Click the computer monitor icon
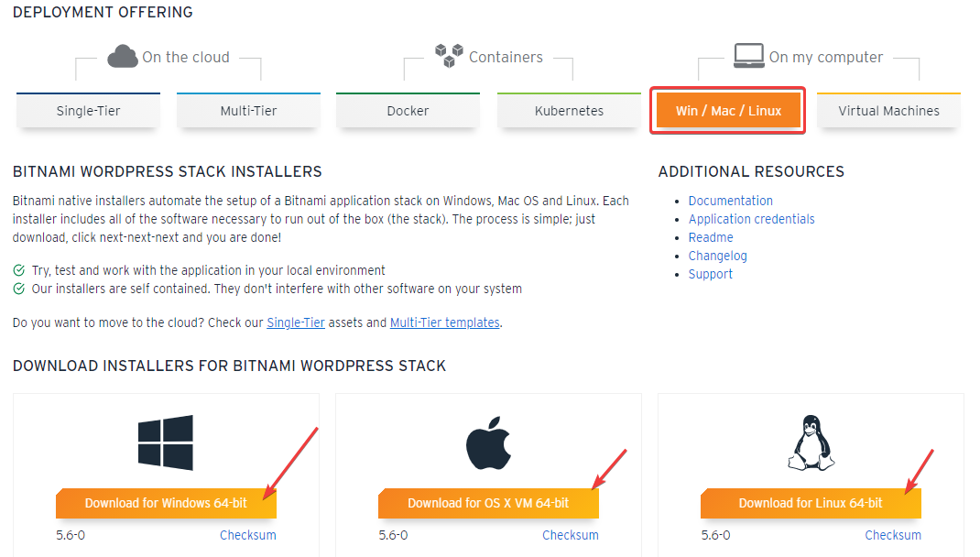Viewport: 980px width, 557px height. [x=749, y=55]
